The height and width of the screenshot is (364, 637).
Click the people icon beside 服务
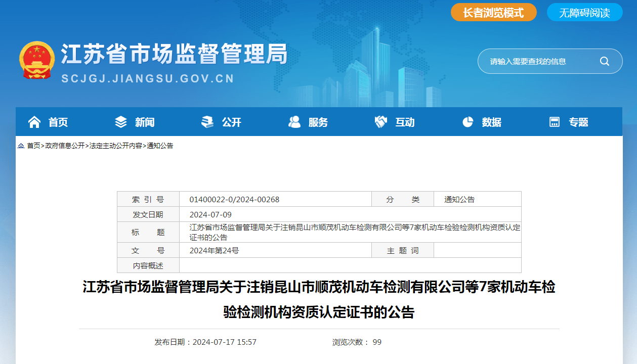tap(294, 122)
